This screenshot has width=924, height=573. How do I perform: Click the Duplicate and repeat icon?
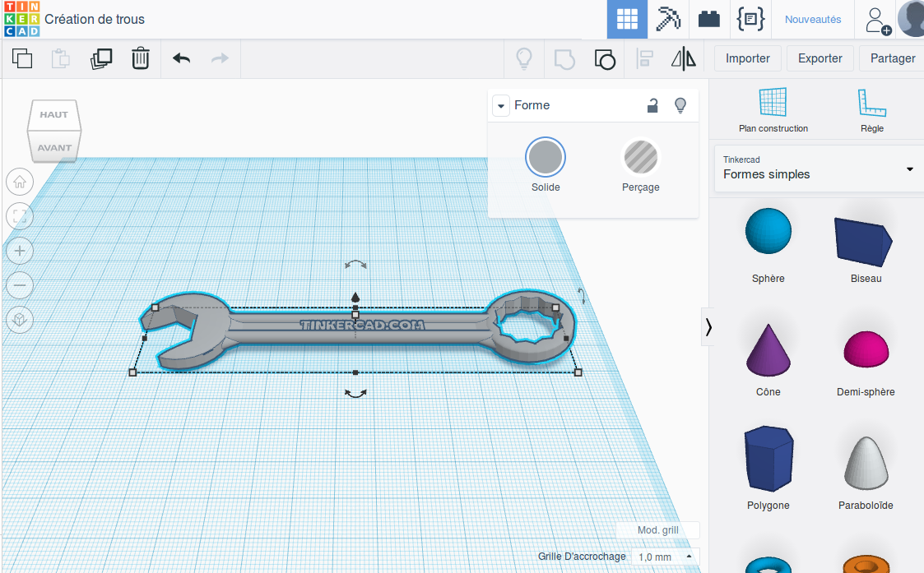click(x=101, y=58)
